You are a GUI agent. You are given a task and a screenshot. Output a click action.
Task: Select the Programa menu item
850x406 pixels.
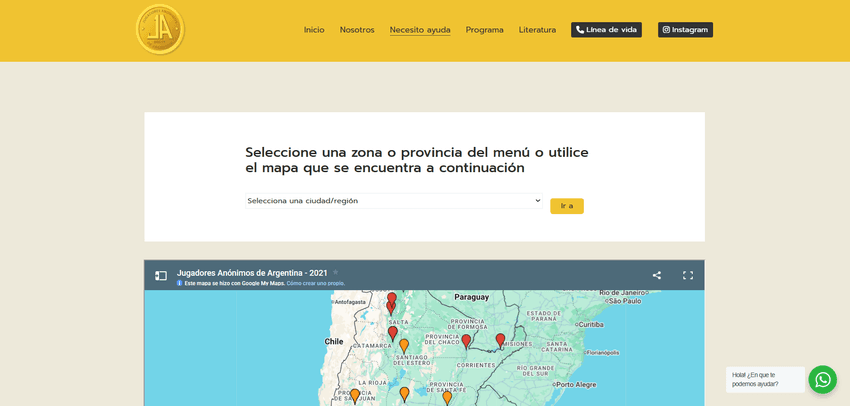(x=484, y=30)
